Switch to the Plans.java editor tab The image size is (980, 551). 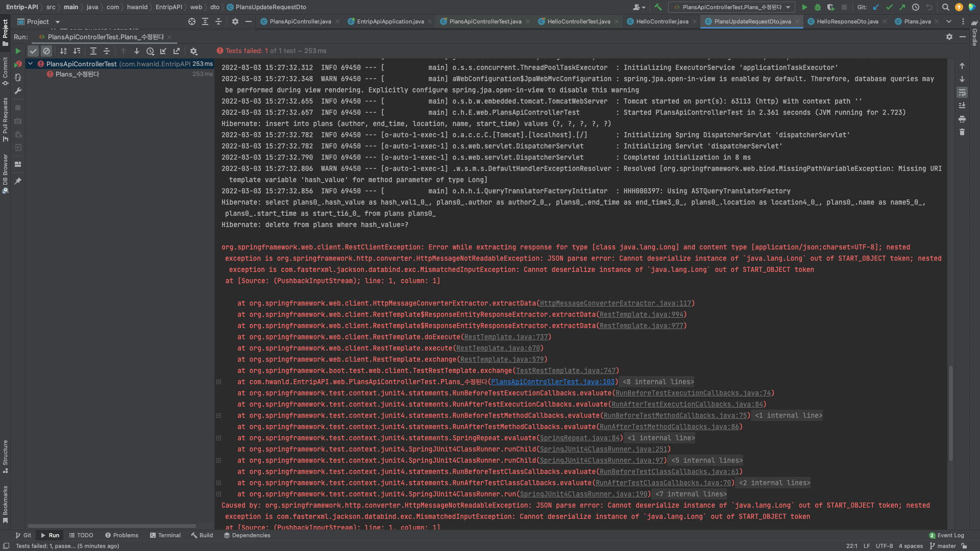pyautogui.click(x=917, y=21)
